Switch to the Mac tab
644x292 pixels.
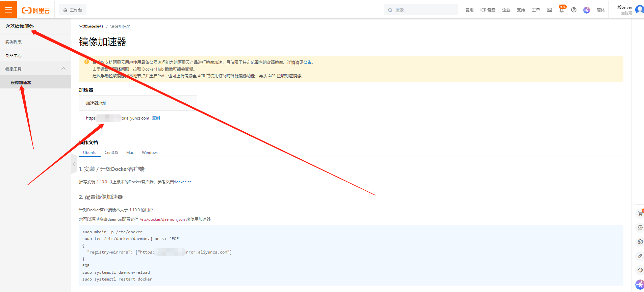click(130, 153)
